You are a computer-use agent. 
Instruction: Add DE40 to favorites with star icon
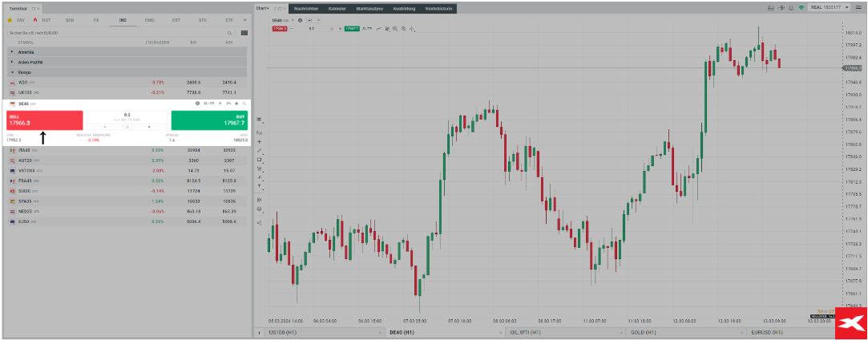point(236,104)
